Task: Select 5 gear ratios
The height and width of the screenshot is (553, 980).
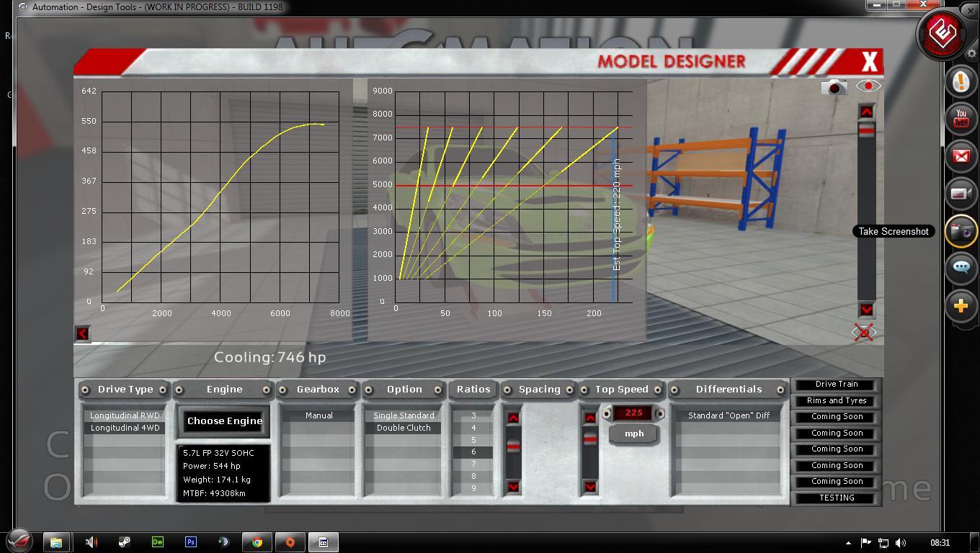Action: (x=473, y=440)
